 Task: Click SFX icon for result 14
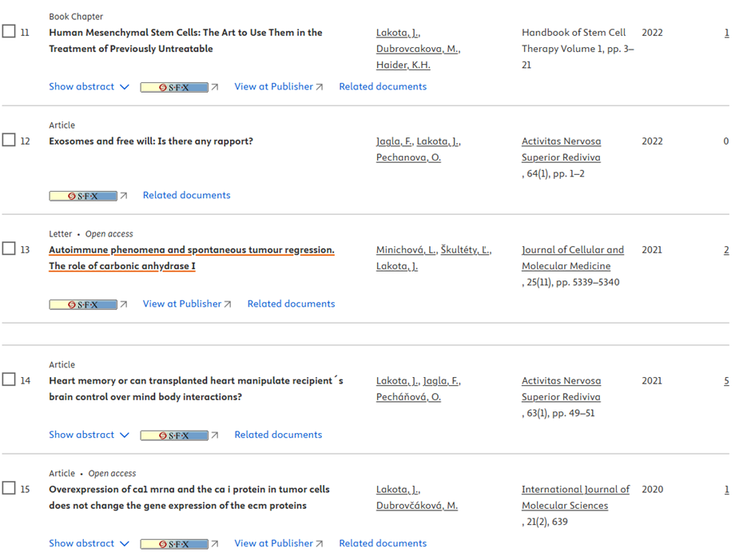174,435
